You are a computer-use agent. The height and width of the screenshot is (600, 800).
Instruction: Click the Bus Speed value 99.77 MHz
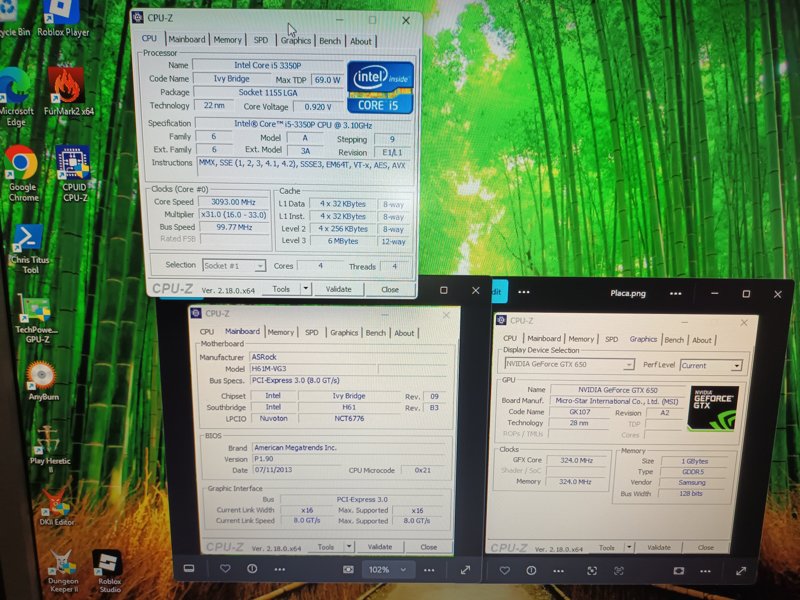click(x=234, y=227)
